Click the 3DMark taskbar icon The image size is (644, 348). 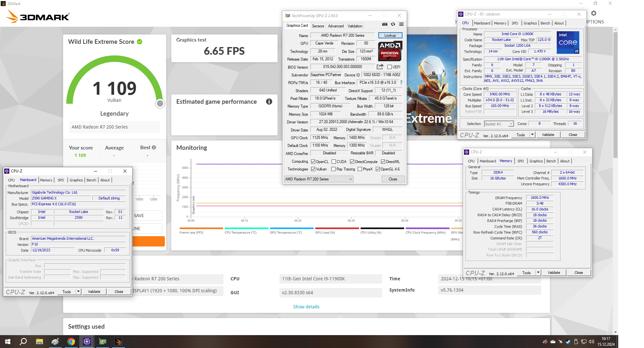118,342
